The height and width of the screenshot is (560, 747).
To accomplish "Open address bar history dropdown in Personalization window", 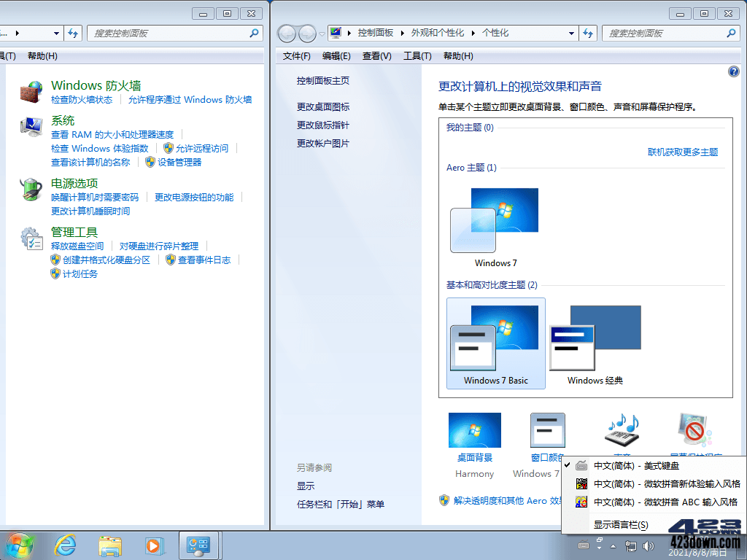I will (571, 34).
